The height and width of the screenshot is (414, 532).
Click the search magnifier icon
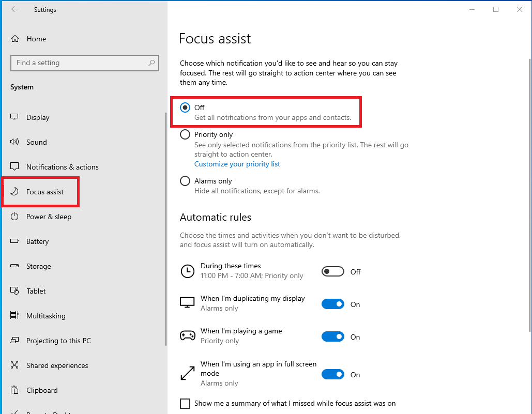151,63
